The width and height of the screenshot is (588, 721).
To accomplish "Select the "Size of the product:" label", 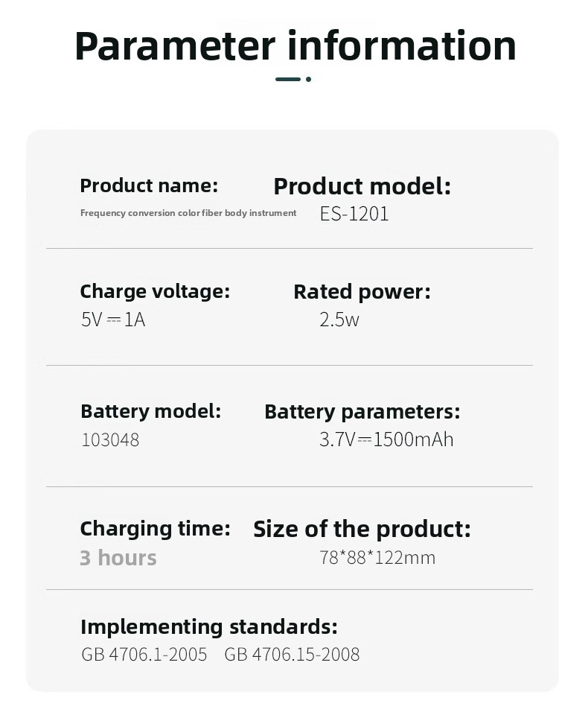I will 362,529.
